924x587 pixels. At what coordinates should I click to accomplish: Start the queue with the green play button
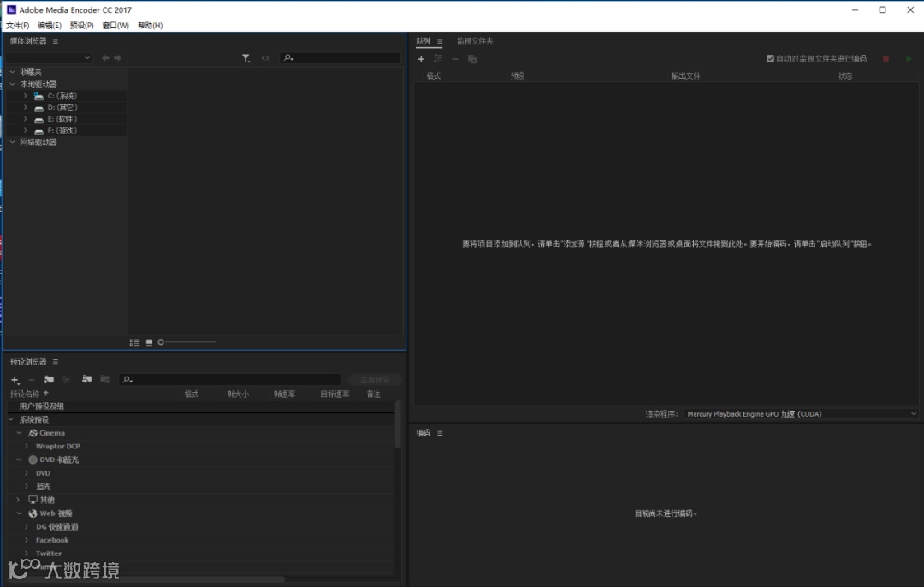[909, 59]
